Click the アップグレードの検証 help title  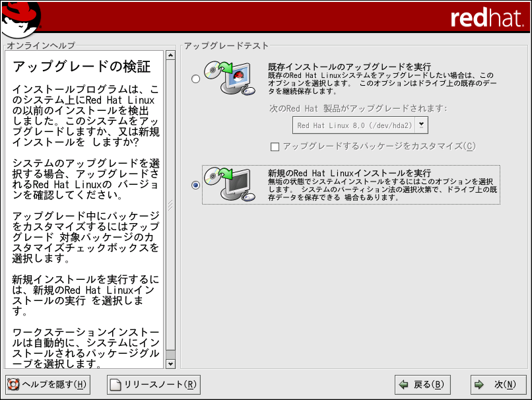[x=82, y=67]
